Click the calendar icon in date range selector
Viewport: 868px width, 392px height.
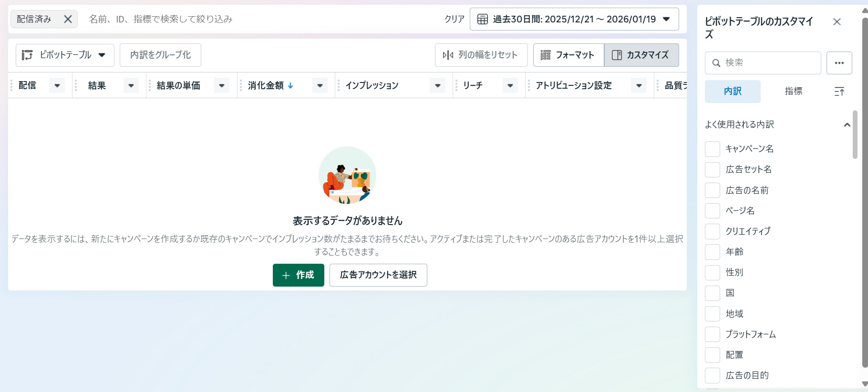(483, 19)
